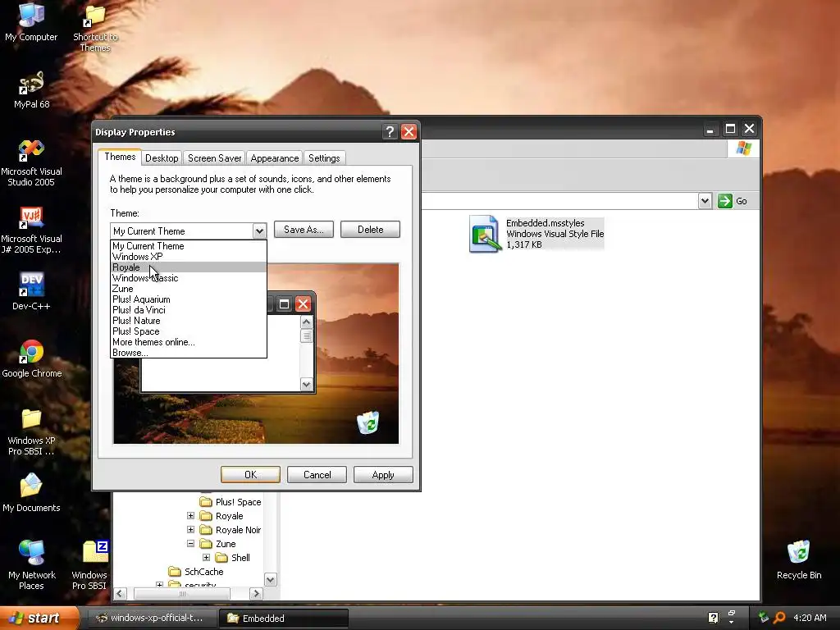
Task: Click the help question mark in Display Properties
Action: (390, 132)
